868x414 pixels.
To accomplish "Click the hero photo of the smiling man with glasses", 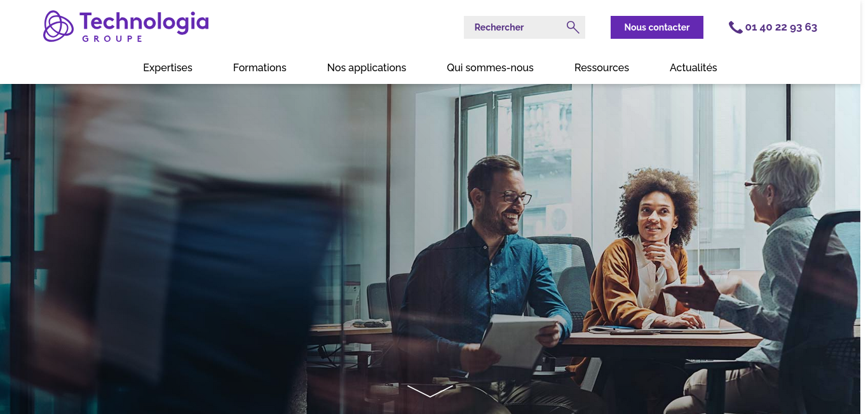I will pos(489,273).
